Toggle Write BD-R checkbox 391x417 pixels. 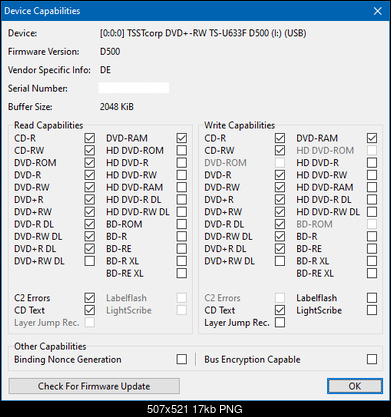[x=372, y=236]
